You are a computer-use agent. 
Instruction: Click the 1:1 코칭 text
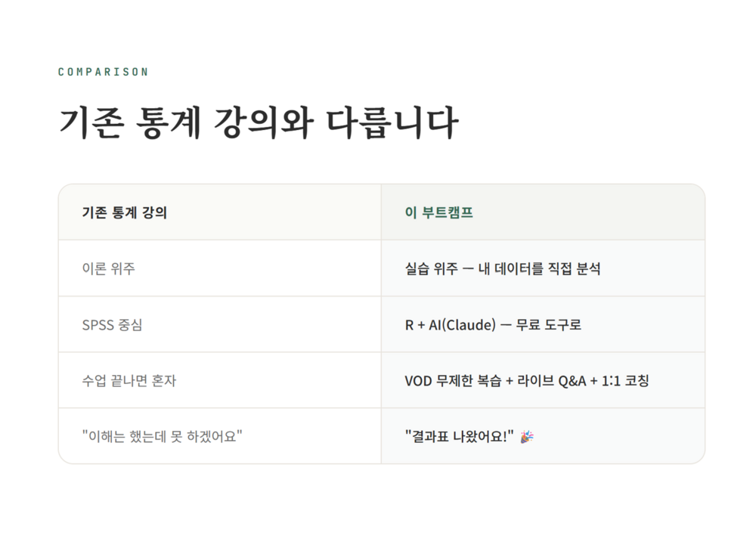[x=623, y=380]
